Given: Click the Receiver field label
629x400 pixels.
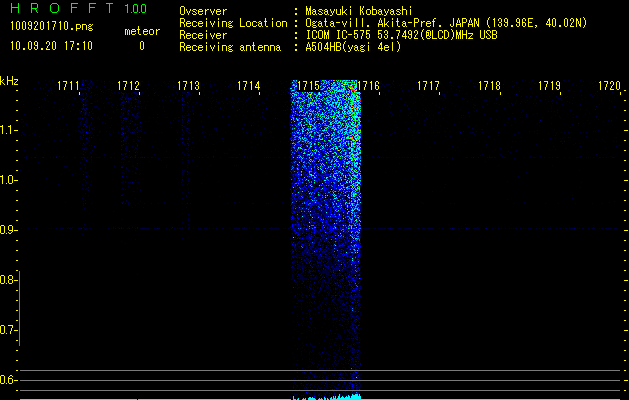Looking at the screenshot, I should click(x=203, y=35).
